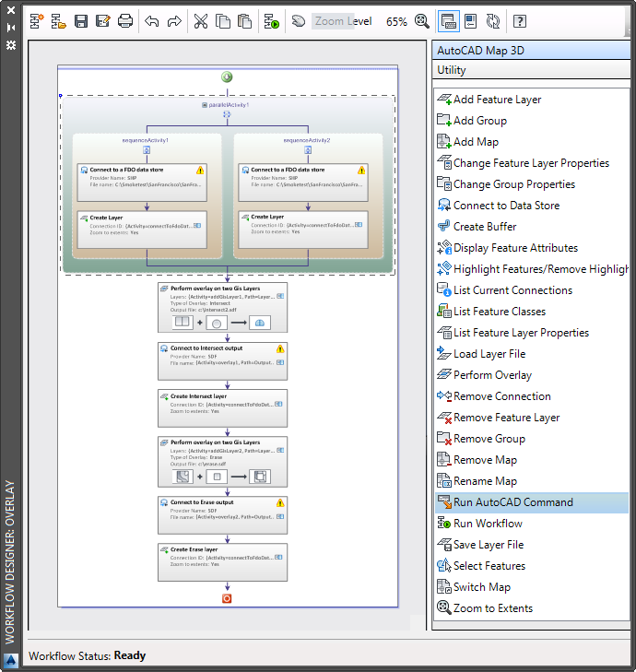Cut the selected activity with scissors
The width and height of the screenshot is (636, 672).
click(x=201, y=21)
